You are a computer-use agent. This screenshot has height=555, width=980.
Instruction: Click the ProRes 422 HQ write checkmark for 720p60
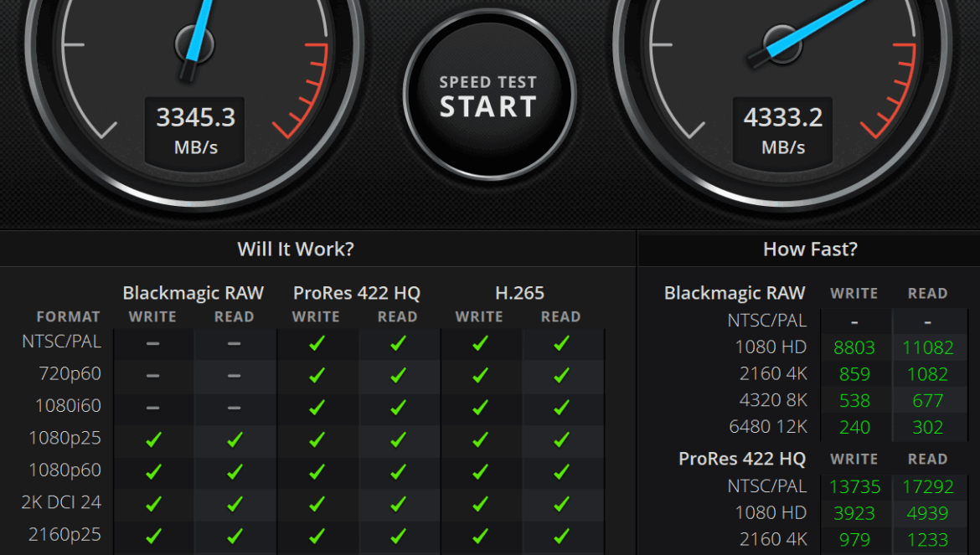(317, 375)
